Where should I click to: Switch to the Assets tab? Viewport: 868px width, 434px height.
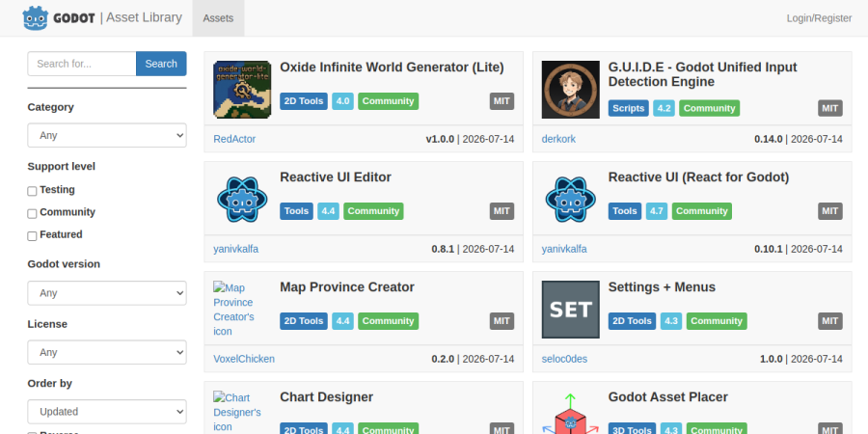click(218, 18)
